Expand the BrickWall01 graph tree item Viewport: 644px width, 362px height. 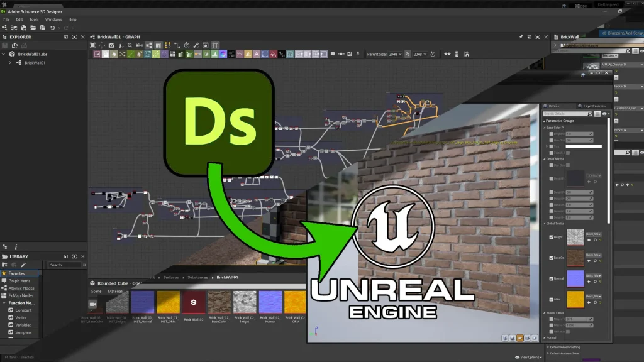pyautogui.click(x=10, y=63)
